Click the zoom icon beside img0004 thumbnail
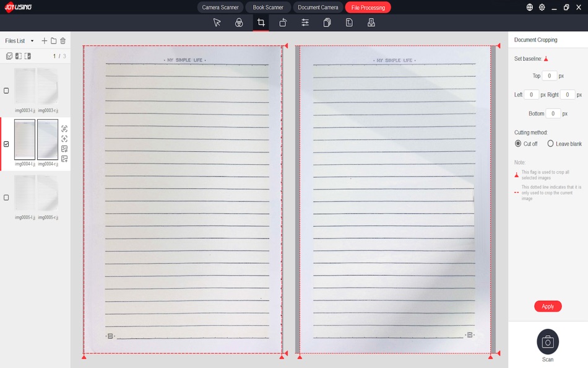 64,130
